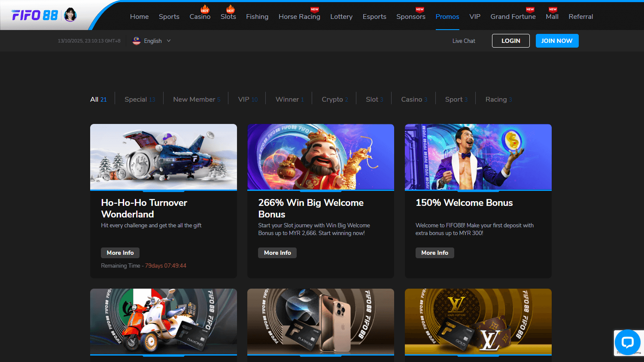
Task: Click JOIN NOW to register
Action: pyautogui.click(x=557, y=40)
